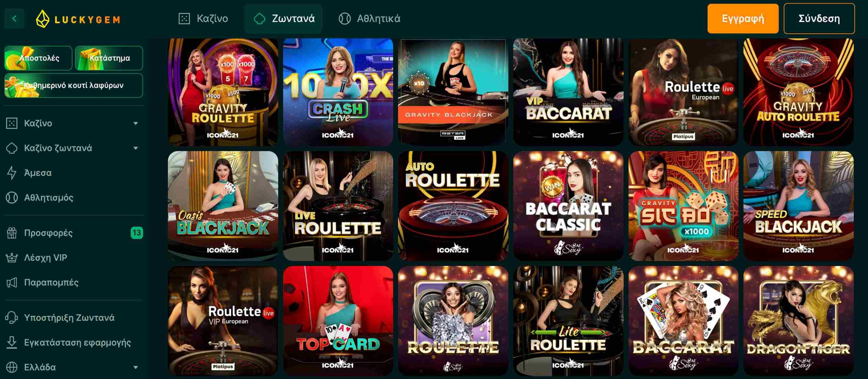Switch to the Αθλητικά top tab
Viewport: 868px width, 379px height.
370,19
